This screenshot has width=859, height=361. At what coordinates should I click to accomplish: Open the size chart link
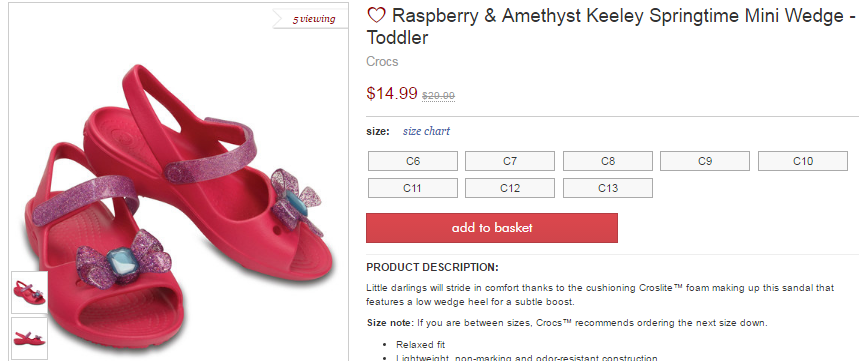pyautogui.click(x=426, y=131)
